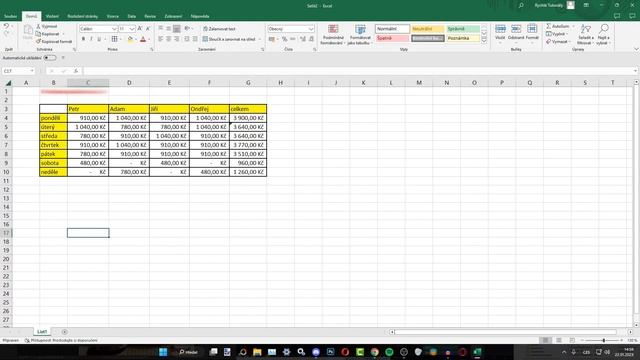Click the add new sheet plus icon
The width and height of the screenshot is (640, 360).
(x=64, y=332)
